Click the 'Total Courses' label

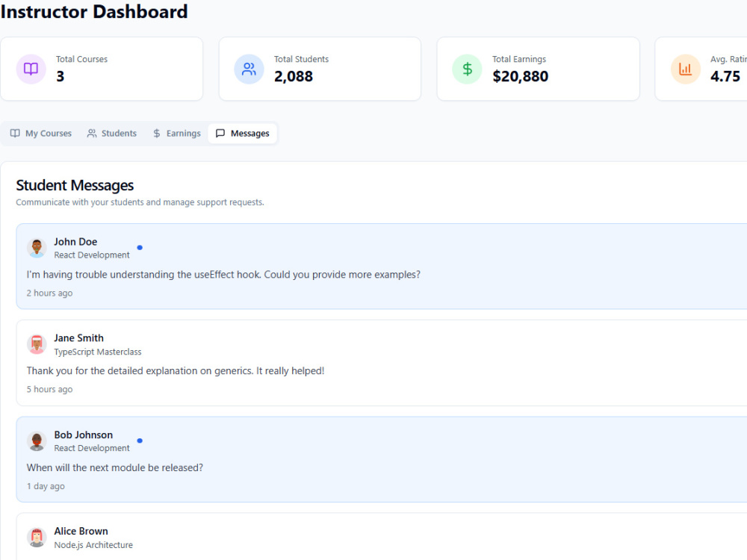(x=81, y=59)
